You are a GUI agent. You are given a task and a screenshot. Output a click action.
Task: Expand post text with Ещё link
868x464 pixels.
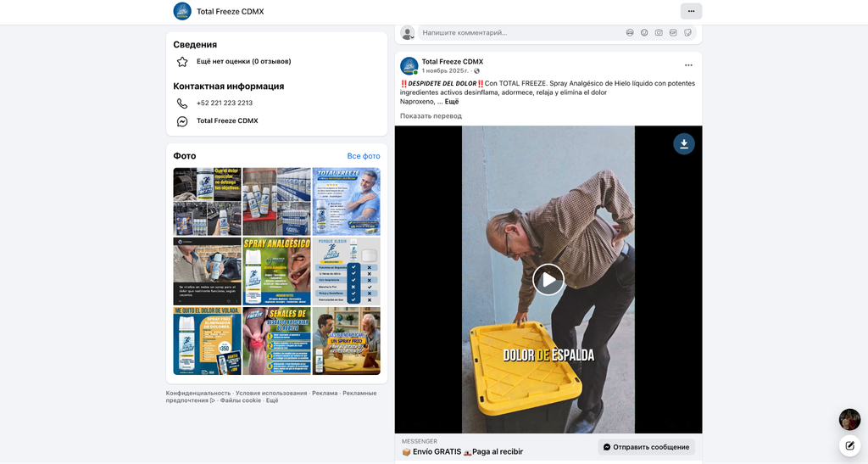tap(452, 101)
